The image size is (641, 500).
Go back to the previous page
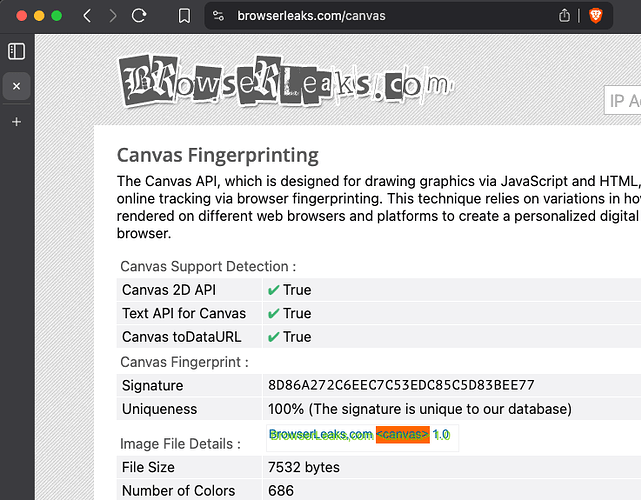[87, 16]
